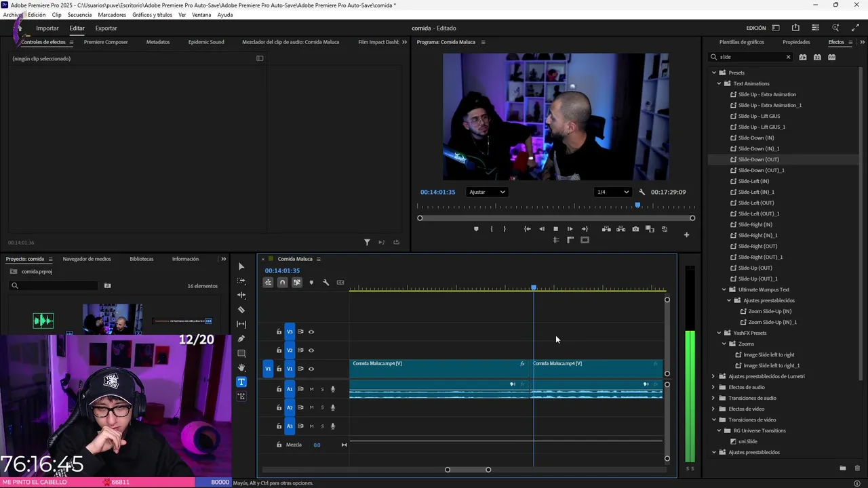Collapse the Text Animations folder
This screenshot has height=488, width=868.
click(x=719, y=83)
